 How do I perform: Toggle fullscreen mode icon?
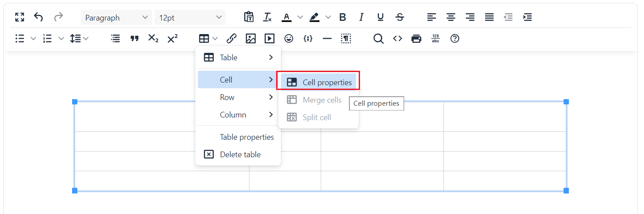(19, 17)
